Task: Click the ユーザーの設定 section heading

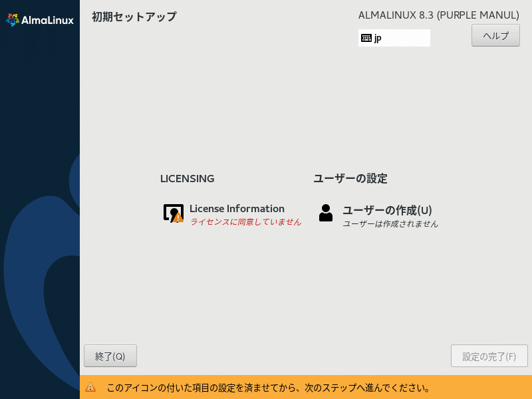Action: [x=350, y=178]
